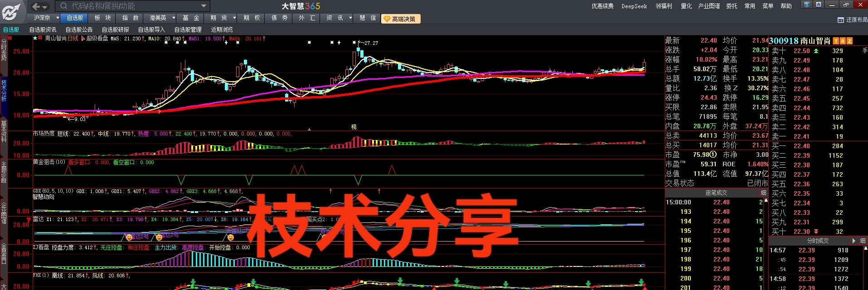Click scroll-up arrow in 逐笔成交 list
The width and height of the screenshot is (868, 290).
coord(766,201)
